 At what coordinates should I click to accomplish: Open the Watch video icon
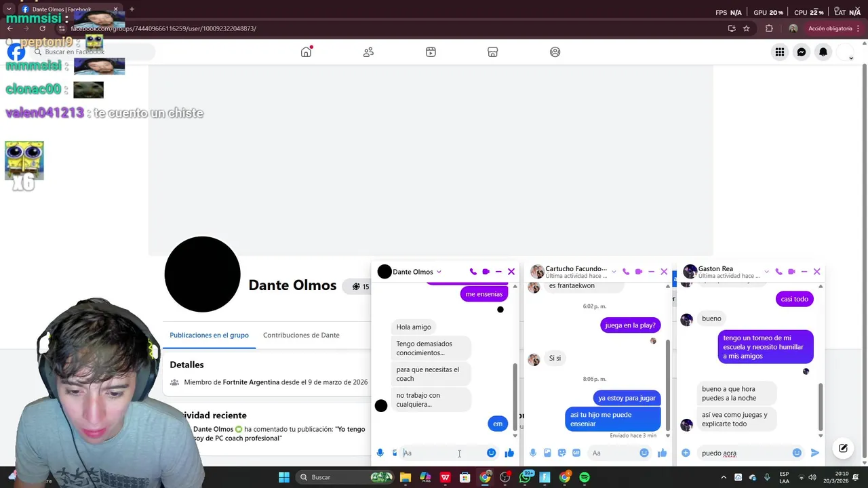[431, 52]
